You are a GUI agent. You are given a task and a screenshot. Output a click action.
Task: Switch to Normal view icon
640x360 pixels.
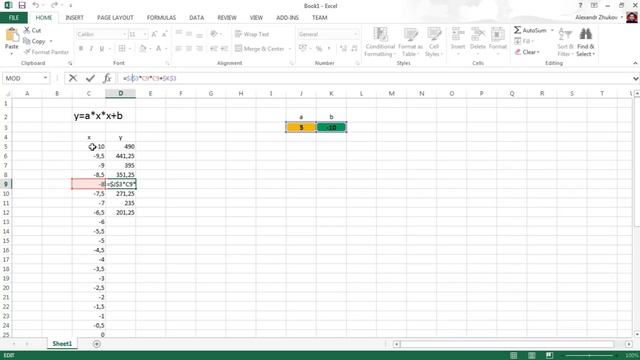point(514,356)
